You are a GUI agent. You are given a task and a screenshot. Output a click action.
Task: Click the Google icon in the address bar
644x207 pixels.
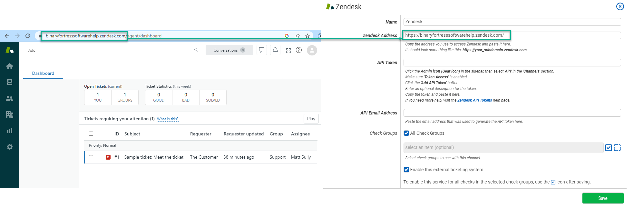pos(287,36)
